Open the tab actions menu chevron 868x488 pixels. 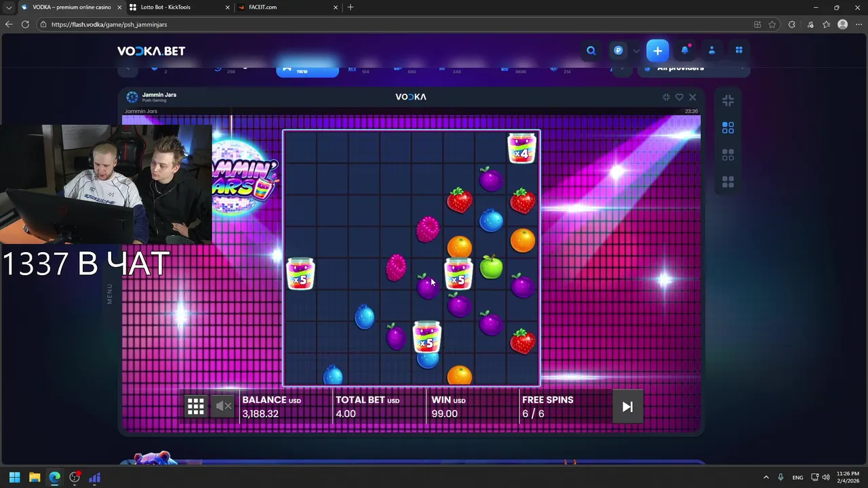pyautogui.click(x=8, y=7)
